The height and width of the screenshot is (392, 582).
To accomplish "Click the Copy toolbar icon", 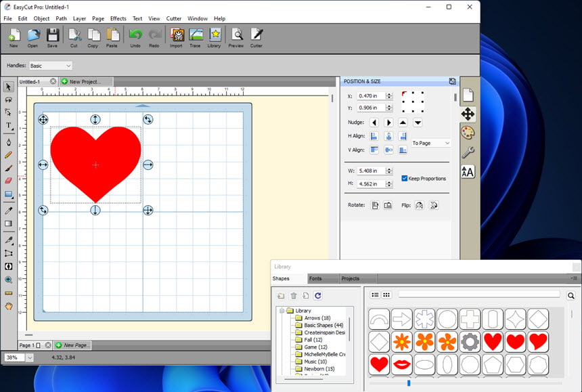I will coord(93,37).
